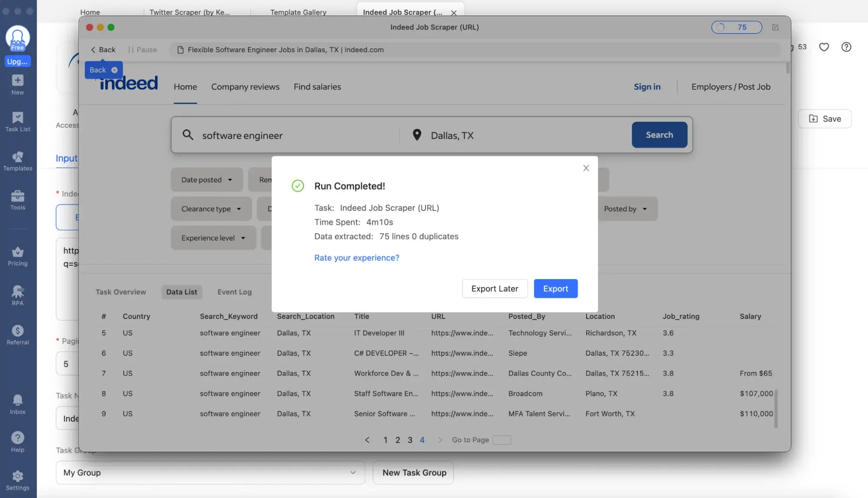This screenshot has width=868, height=498.
Task: Open Task Overview tab
Action: tap(121, 292)
